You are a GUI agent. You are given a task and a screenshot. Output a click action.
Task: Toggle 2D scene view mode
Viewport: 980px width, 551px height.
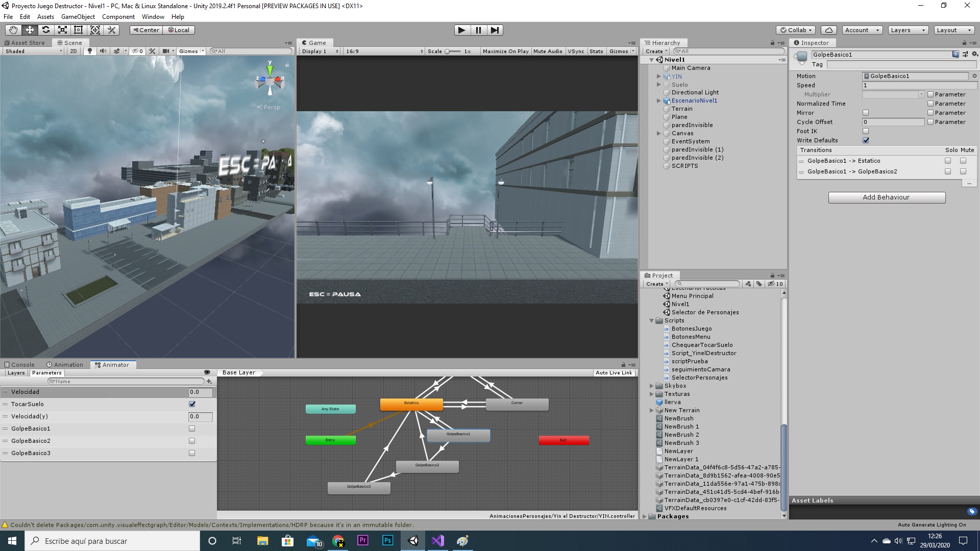tap(73, 51)
